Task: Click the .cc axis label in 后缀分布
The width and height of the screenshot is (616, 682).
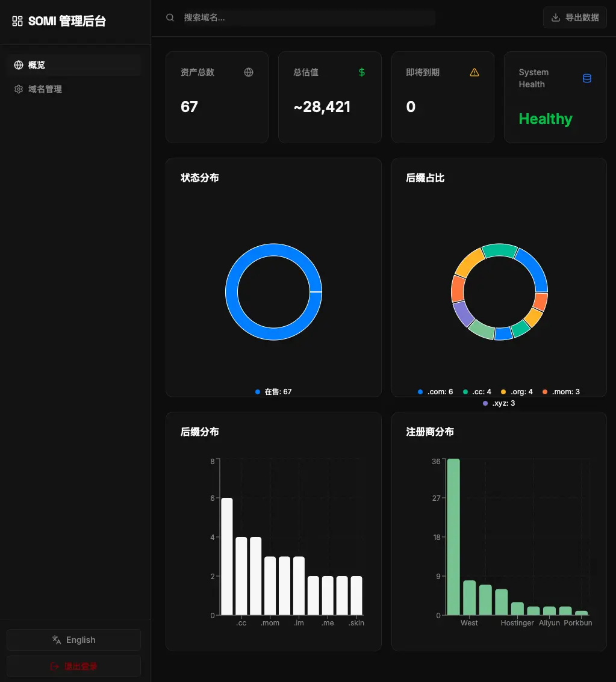Action: pyautogui.click(x=241, y=623)
